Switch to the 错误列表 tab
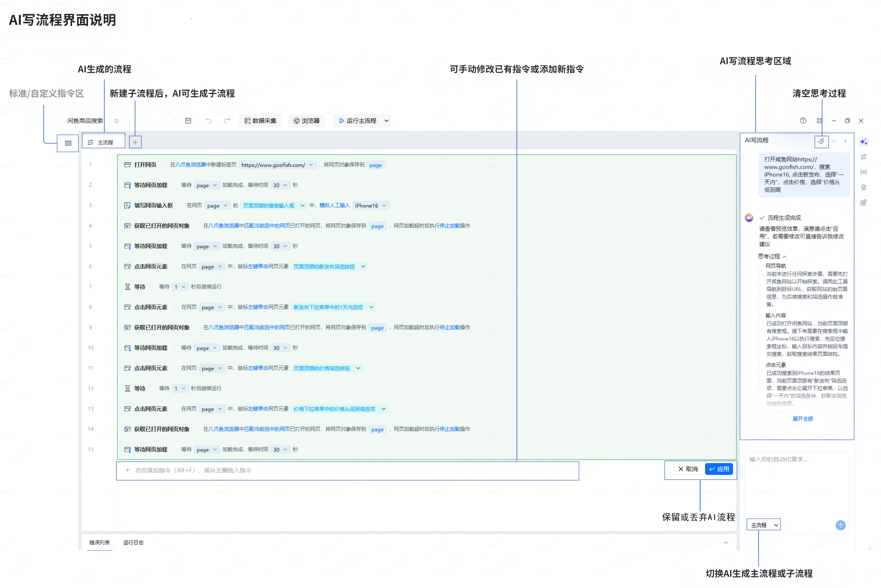881x588 pixels. click(99, 543)
